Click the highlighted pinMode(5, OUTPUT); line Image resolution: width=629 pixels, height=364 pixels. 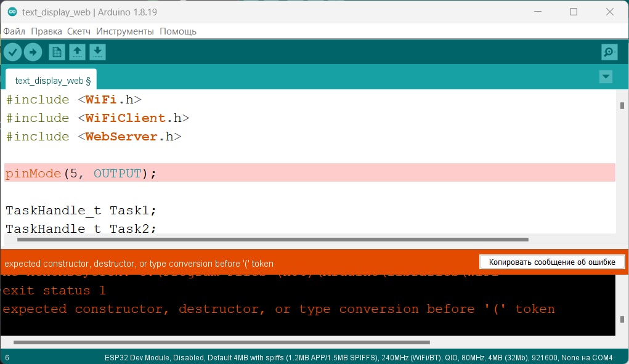[x=310, y=173]
